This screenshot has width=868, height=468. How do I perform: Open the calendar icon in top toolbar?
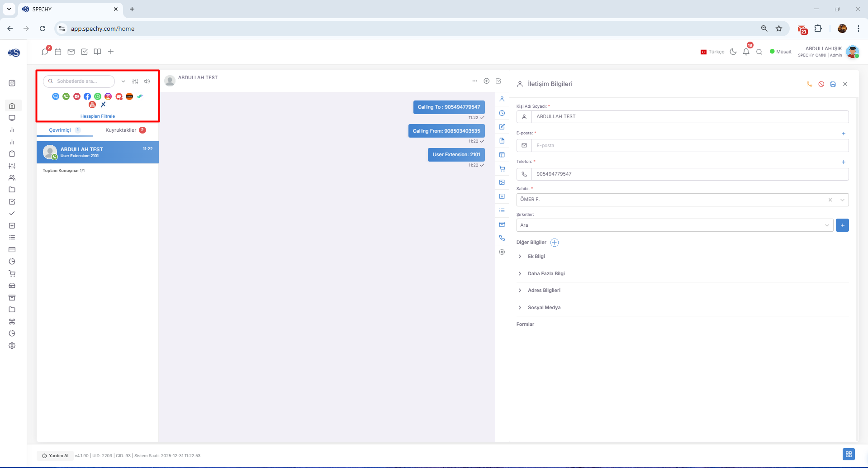[x=58, y=52]
